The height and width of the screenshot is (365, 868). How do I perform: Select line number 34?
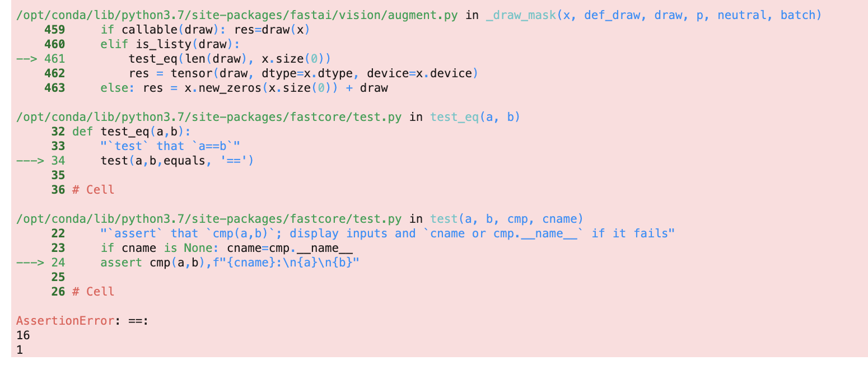pyautogui.click(x=59, y=160)
